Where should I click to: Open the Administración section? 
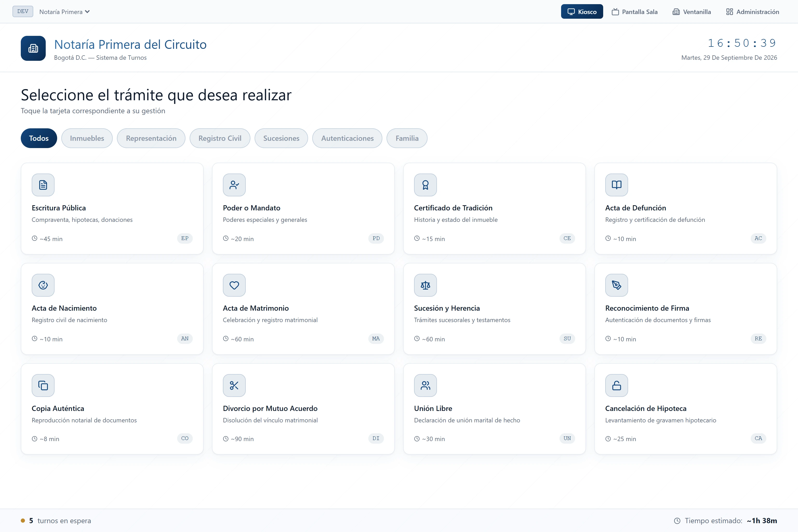pyautogui.click(x=752, y=12)
